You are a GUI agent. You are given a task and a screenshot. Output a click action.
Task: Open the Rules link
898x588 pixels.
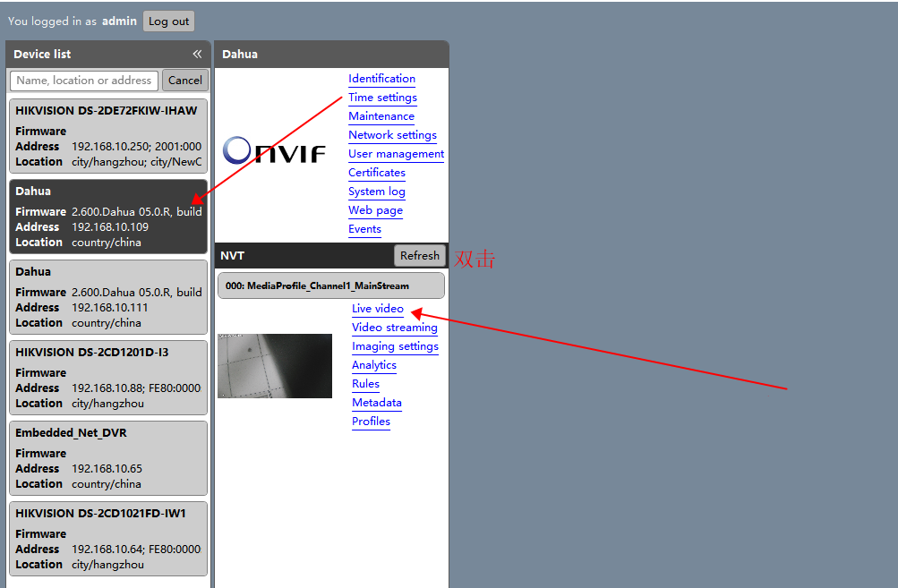[365, 384]
